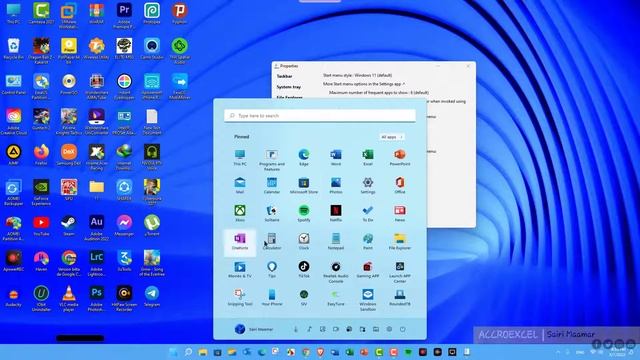
Task: Open the Clock app tile
Action: tap(304, 242)
